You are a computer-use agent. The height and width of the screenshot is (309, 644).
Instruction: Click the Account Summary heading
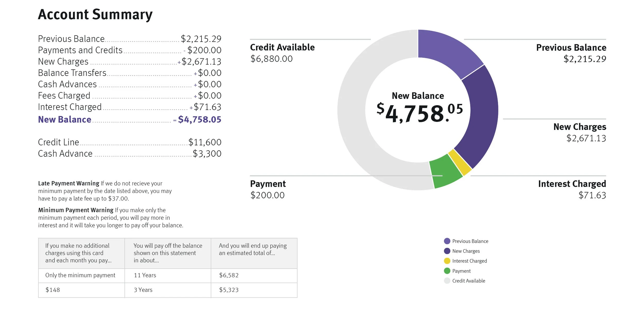coord(95,15)
